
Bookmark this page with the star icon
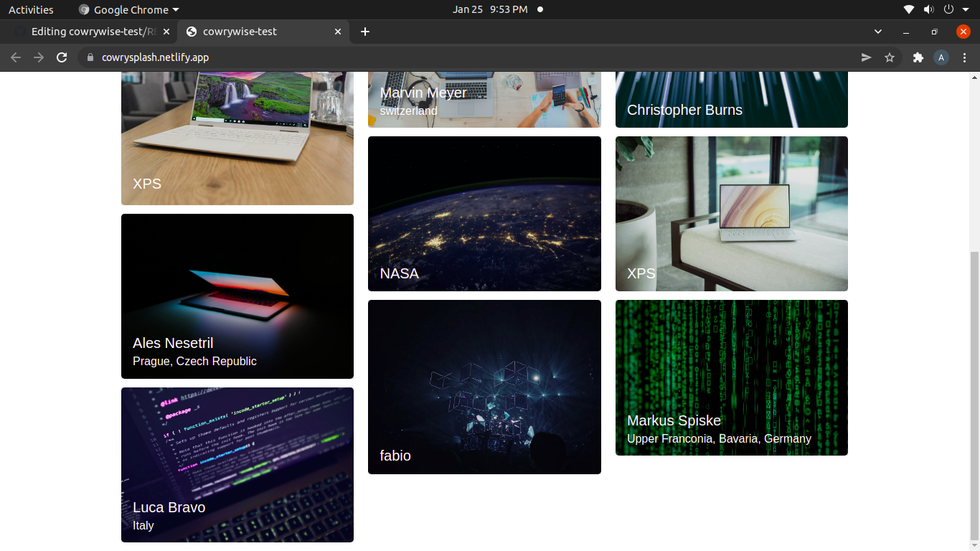[890, 57]
